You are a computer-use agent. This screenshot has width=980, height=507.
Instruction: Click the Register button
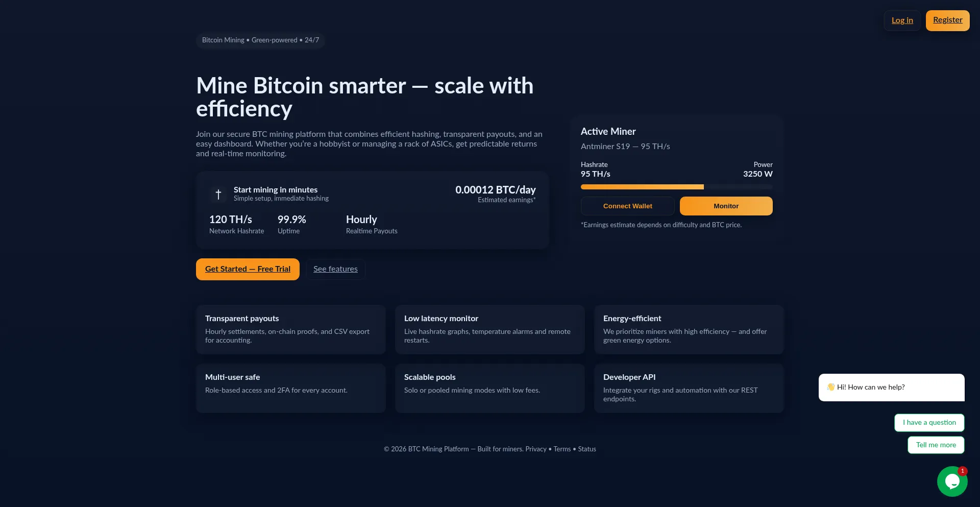(x=947, y=20)
